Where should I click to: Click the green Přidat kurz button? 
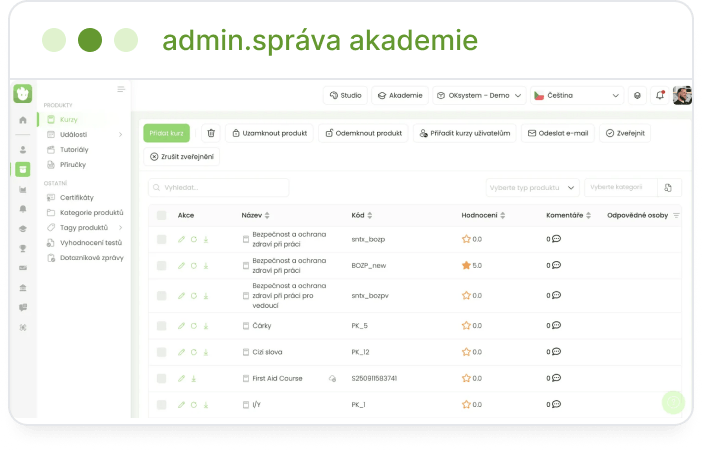pos(167,133)
